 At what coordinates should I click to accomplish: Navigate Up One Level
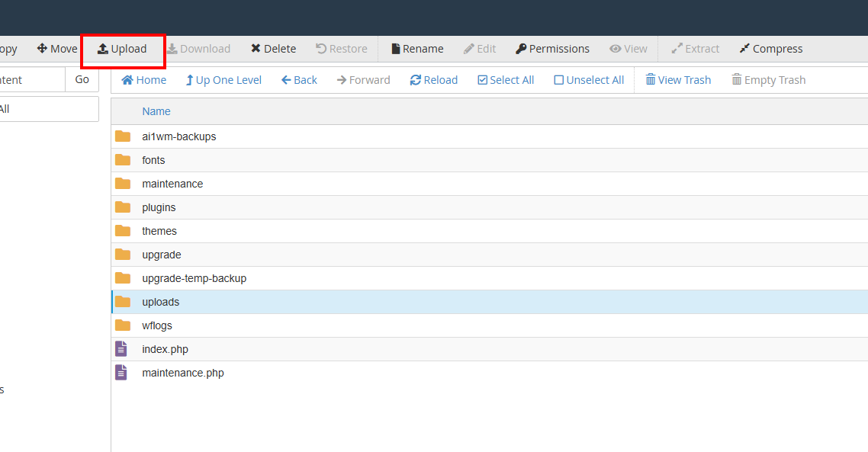click(x=223, y=80)
